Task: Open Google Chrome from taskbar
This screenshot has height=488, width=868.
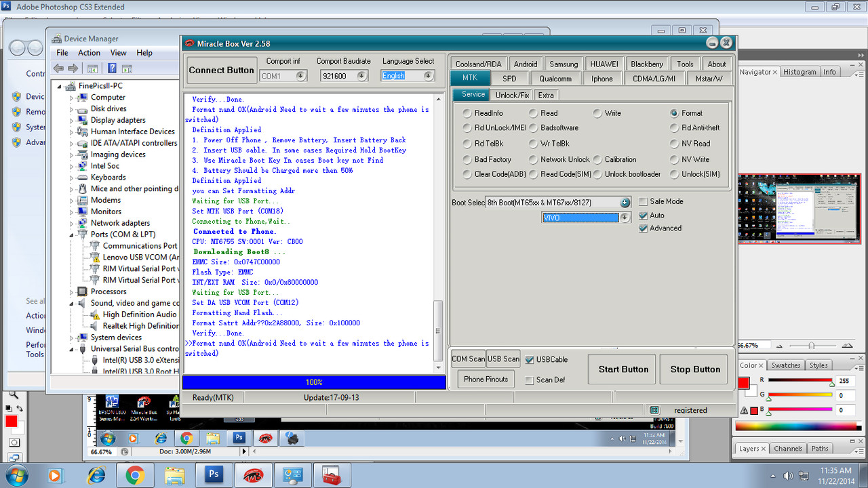Action: [x=135, y=475]
